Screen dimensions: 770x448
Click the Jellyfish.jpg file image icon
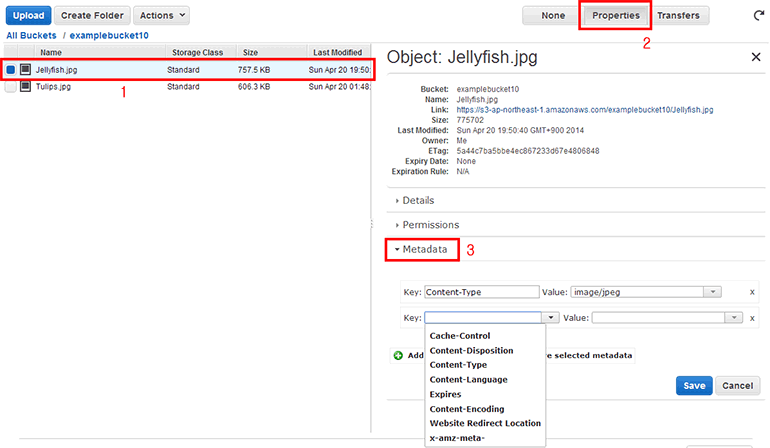[x=26, y=70]
